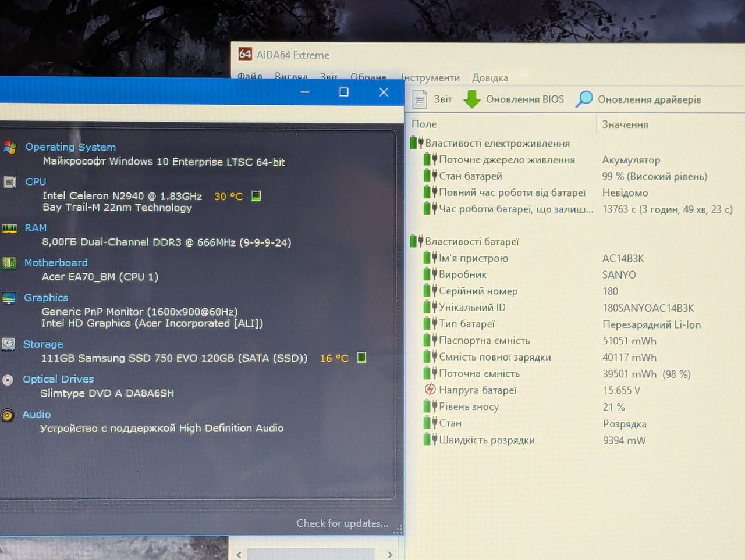Click the storage temperature indicator icon
This screenshot has height=560, width=745.
(361, 357)
